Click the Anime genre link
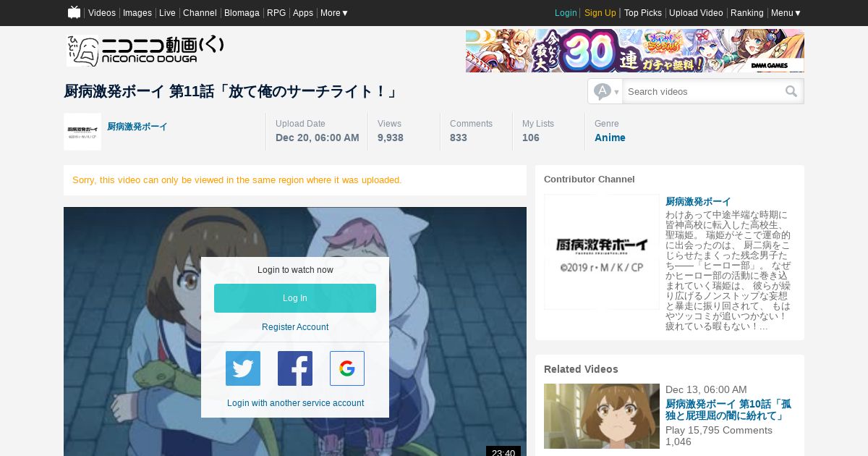The width and height of the screenshot is (868, 456). [610, 138]
